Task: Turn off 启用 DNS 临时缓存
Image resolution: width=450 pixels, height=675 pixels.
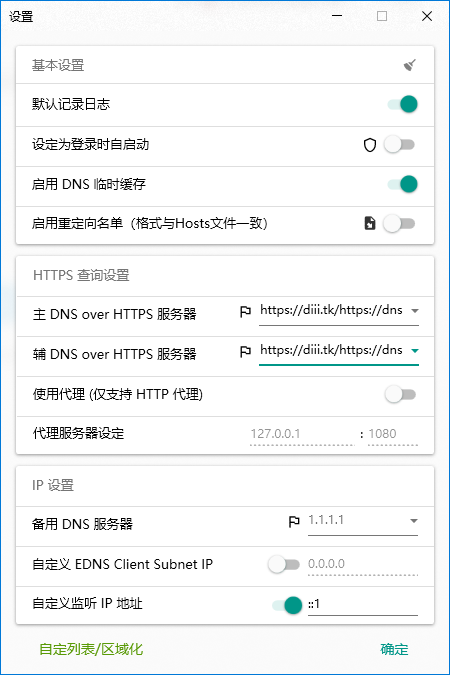Action: [403, 184]
